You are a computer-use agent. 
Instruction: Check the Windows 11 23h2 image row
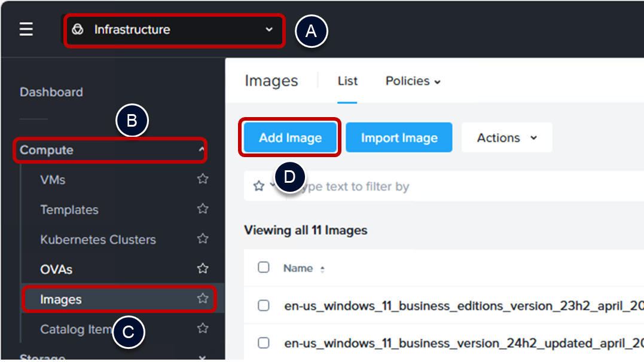pos(264,306)
